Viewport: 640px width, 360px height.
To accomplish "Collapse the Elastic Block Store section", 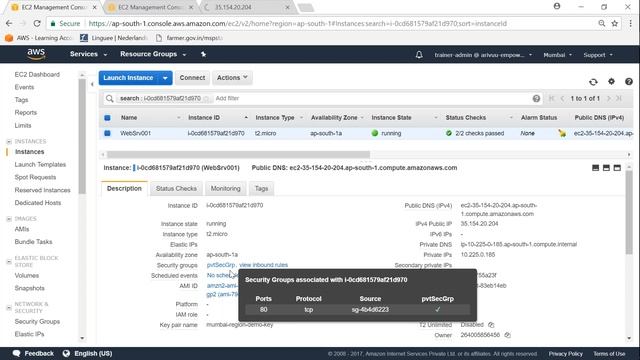I will point(9,262).
